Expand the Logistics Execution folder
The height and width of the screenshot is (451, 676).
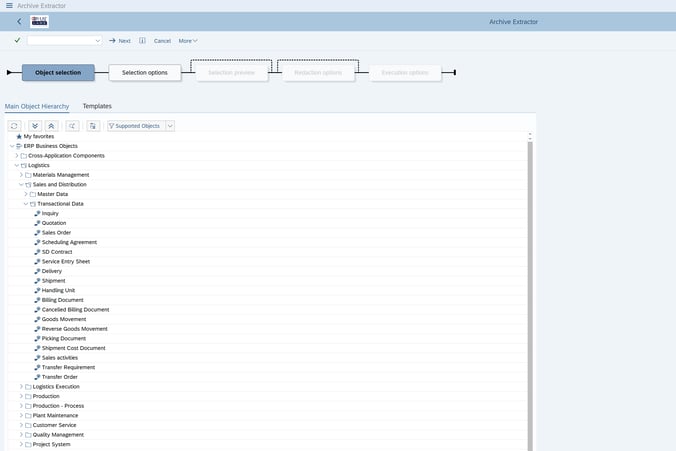21,386
